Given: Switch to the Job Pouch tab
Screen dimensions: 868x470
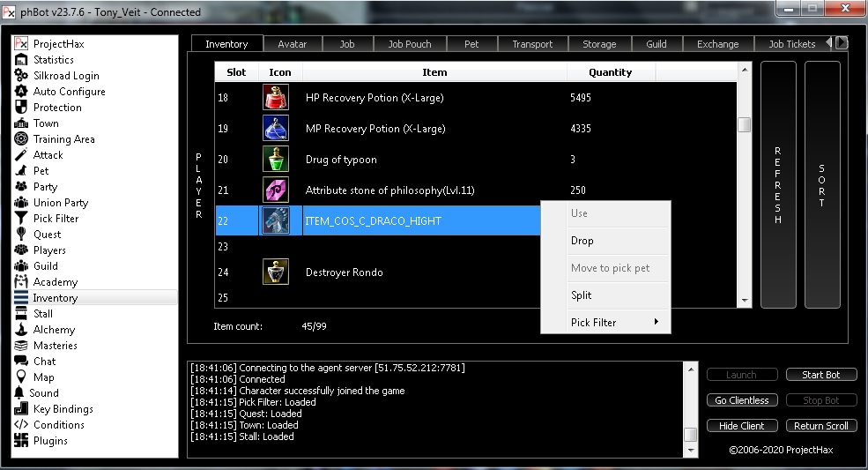Looking at the screenshot, I should pyautogui.click(x=410, y=44).
